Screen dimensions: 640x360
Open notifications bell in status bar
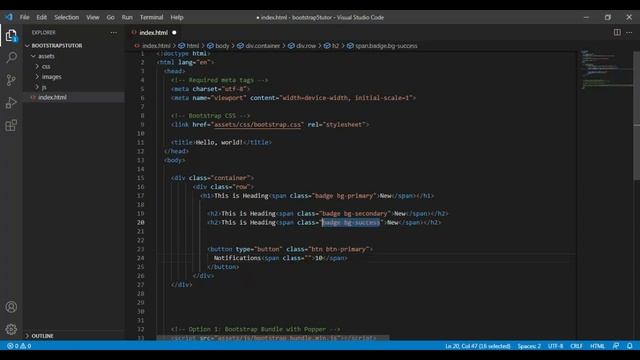click(630, 346)
